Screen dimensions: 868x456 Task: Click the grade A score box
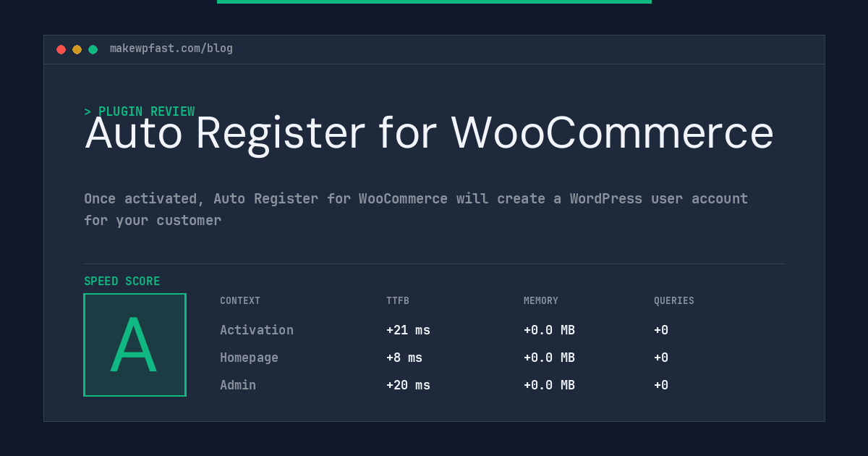click(135, 345)
